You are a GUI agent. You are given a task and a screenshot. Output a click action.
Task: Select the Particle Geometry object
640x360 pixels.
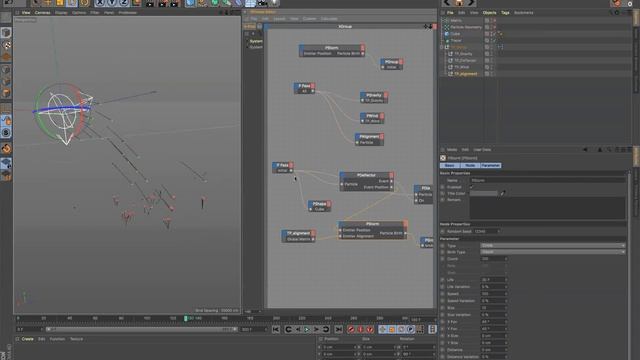pos(466,27)
